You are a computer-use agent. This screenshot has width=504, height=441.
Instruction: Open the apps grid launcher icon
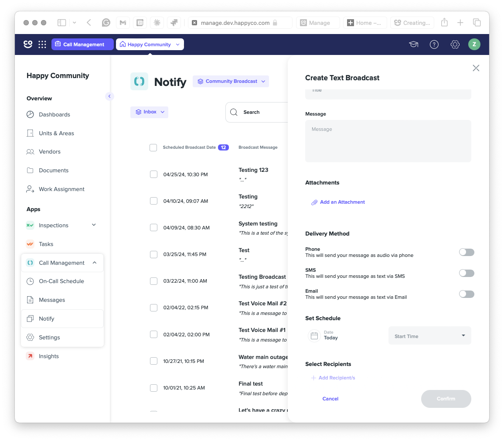[x=42, y=44]
